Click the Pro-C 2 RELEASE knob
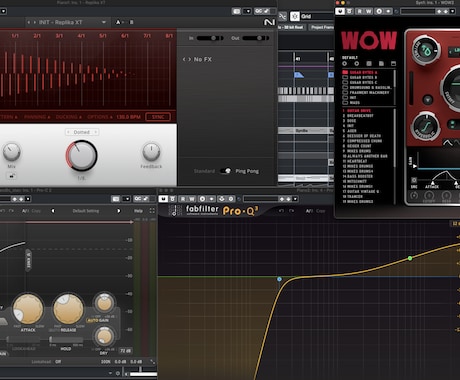This screenshot has height=380, width=460. [x=69, y=309]
